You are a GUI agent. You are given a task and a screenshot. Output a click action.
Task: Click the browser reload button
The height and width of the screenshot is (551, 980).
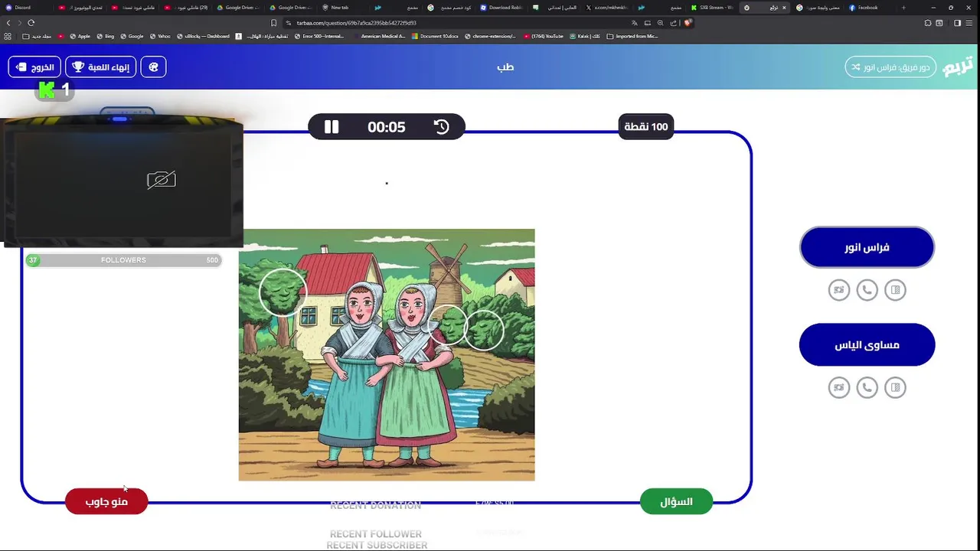click(x=31, y=23)
